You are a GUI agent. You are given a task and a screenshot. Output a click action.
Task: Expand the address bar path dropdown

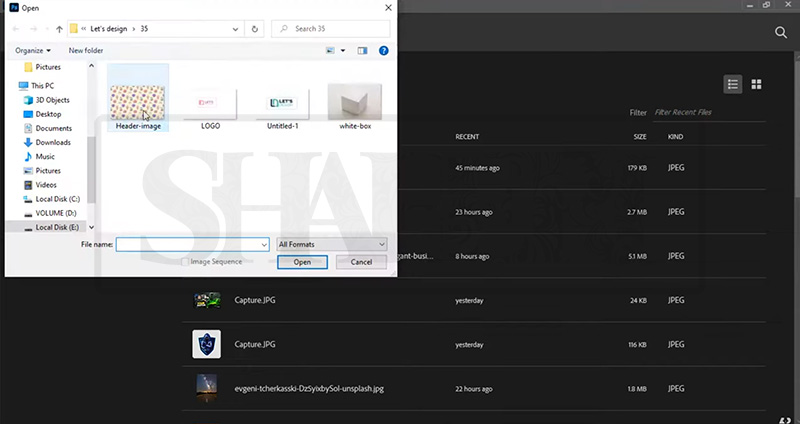tap(236, 29)
